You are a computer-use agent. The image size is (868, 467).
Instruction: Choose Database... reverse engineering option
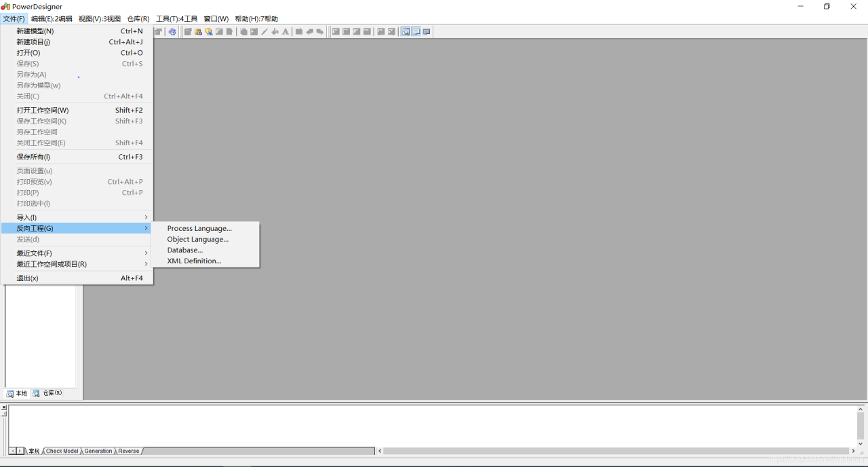pyautogui.click(x=205, y=250)
